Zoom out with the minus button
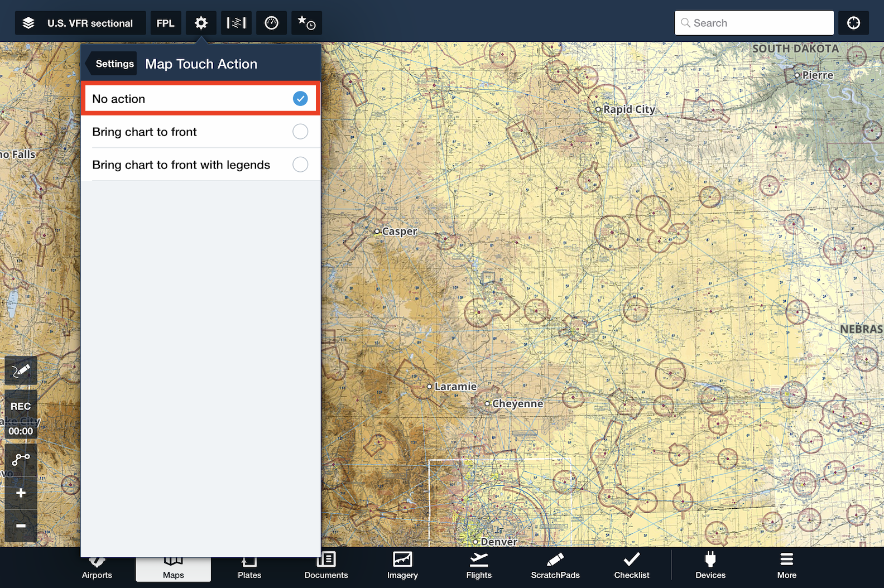This screenshot has width=884, height=588. click(21, 526)
